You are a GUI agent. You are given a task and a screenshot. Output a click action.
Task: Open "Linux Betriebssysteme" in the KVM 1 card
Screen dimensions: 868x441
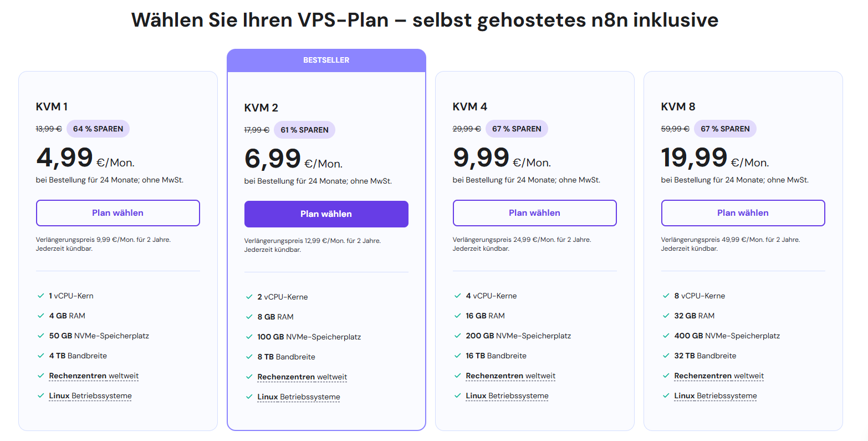[x=90, y=396]
